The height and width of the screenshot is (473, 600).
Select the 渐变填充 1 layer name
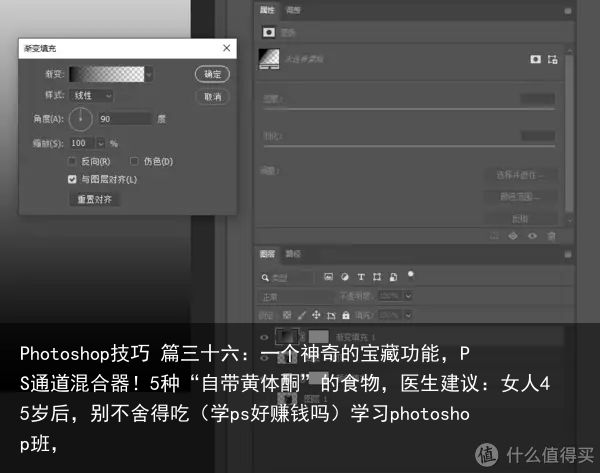coord(356,338)
